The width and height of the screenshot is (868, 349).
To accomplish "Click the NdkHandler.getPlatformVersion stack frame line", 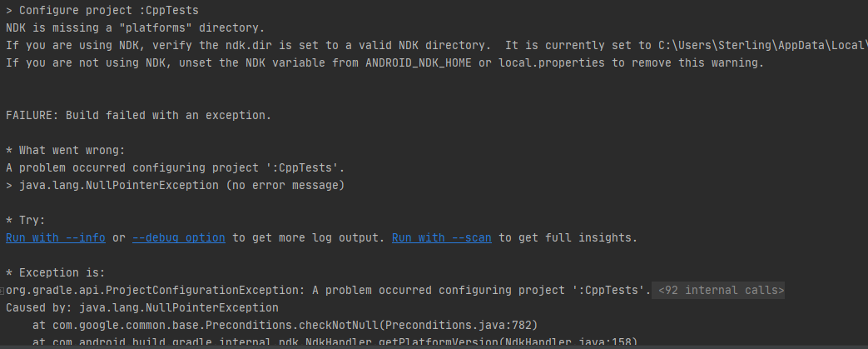I will (335, 342).
